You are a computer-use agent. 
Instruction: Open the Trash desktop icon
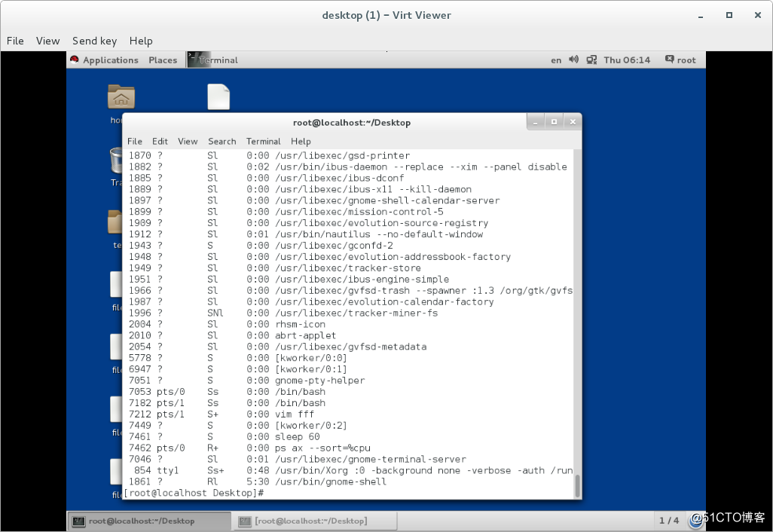pos(116,161)
